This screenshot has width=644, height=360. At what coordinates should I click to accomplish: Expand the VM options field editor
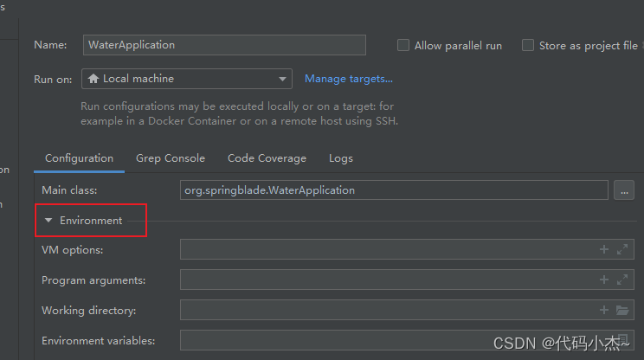622,249
